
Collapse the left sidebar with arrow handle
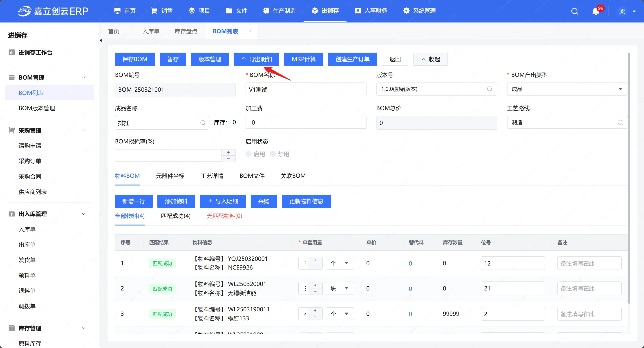coord(101,40)
